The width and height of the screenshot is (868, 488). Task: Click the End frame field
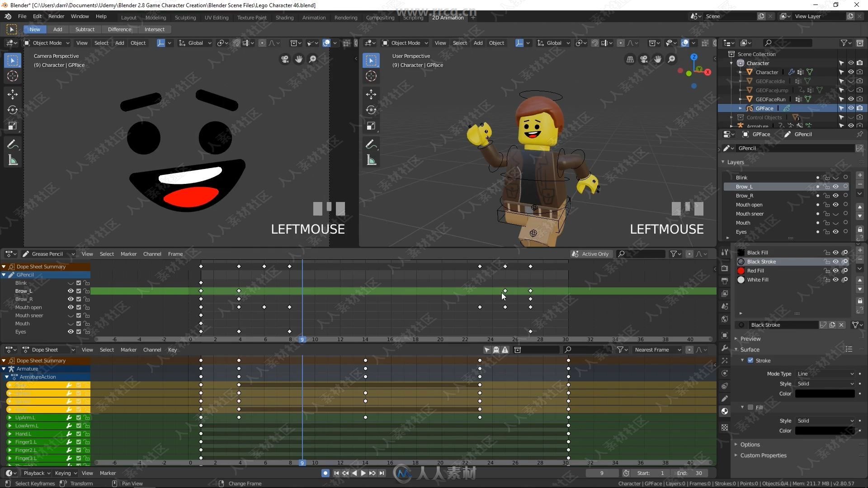[690, 473]
